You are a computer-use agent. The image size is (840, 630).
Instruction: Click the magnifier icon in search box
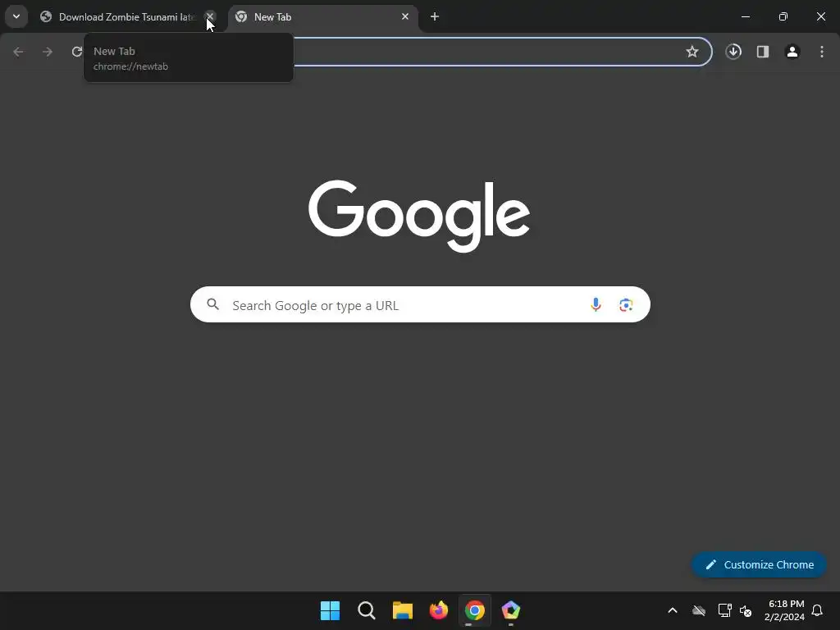point(213,305)
